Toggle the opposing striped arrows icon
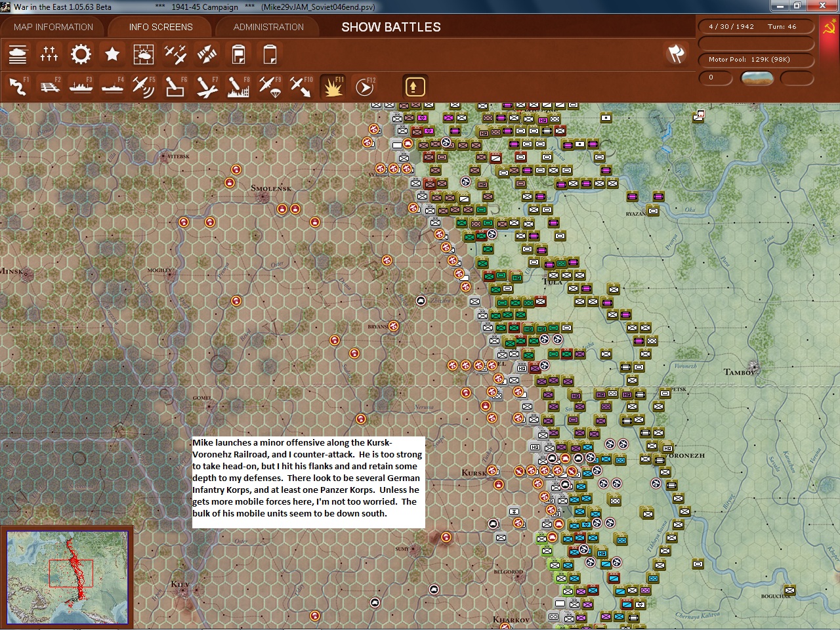Image resolution: width=840 pixels, height=630 pixels. 207,54
